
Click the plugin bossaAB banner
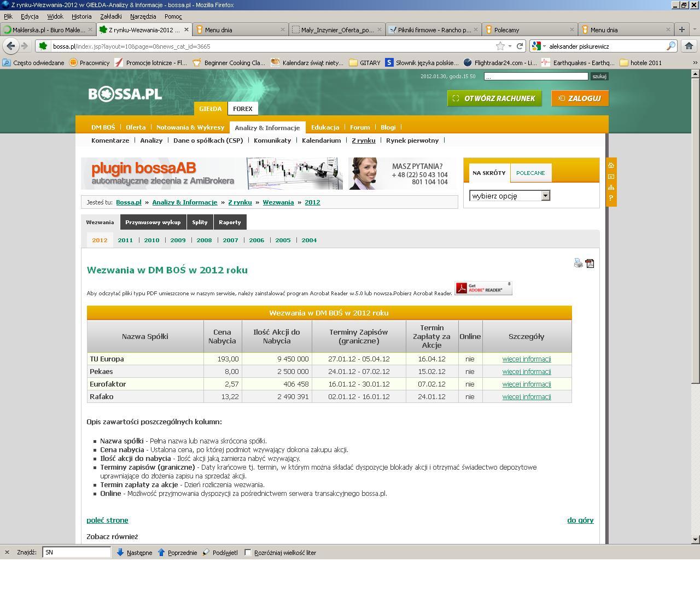(212, 173)
